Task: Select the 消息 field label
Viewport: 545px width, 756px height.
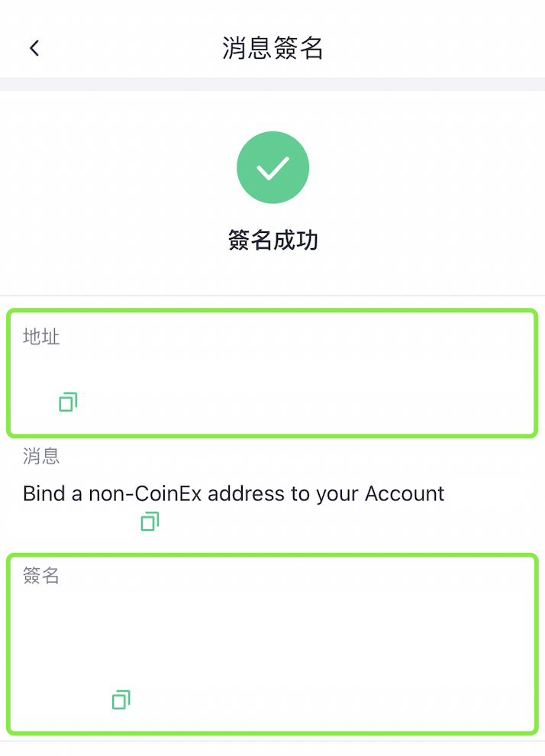Action: click(x=41, y=456)
